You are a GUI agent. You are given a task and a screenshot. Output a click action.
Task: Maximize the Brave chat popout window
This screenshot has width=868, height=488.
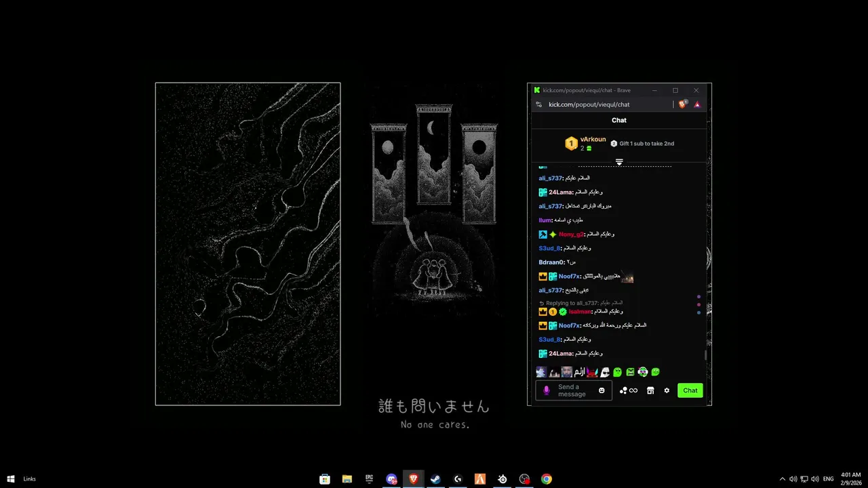click(x=675, y=90)
